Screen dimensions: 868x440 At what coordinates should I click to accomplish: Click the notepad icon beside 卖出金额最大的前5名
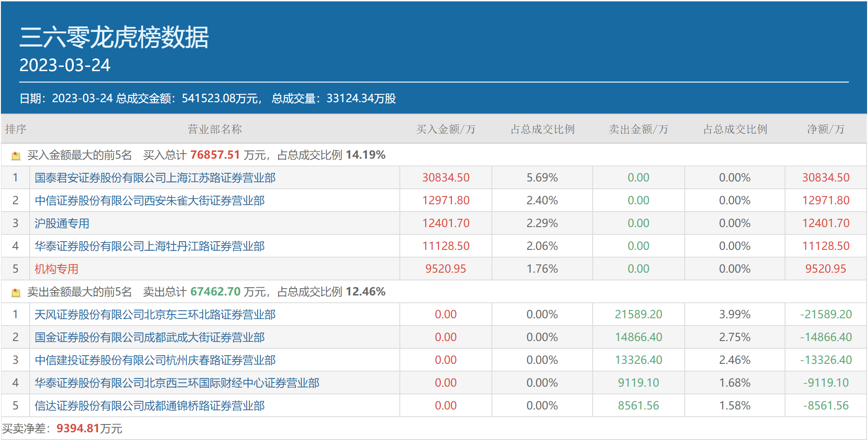coord(16,291)
